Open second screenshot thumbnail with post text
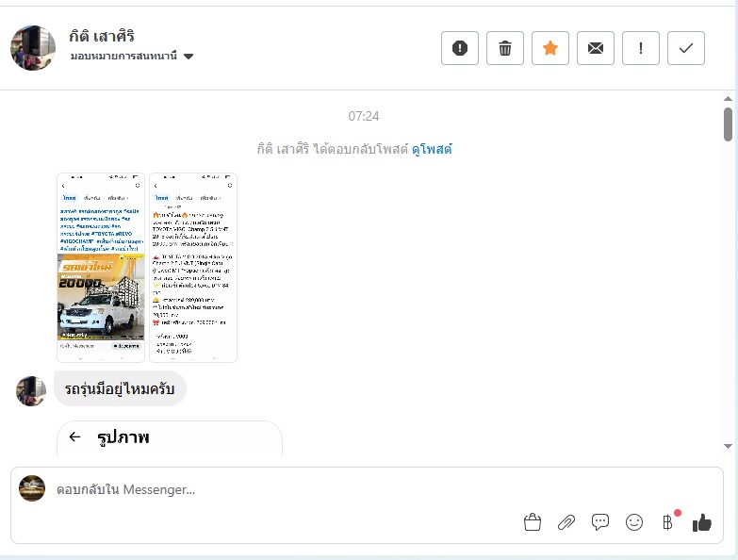 [x=193, y=268]
